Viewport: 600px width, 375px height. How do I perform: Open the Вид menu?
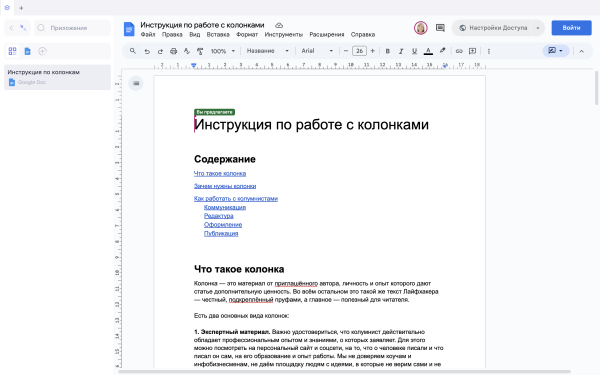point(194,34)
